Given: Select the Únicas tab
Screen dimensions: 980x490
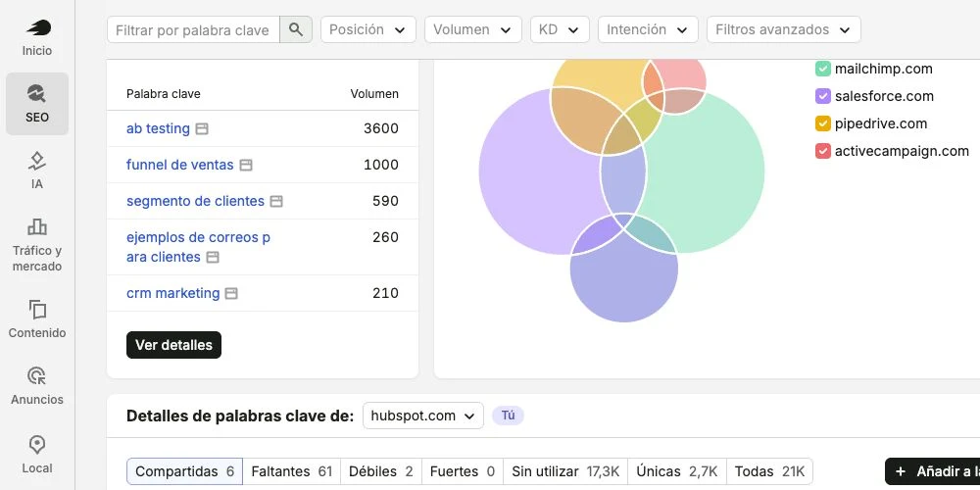Looking at the screenshot, I should (x=676, y=471).
